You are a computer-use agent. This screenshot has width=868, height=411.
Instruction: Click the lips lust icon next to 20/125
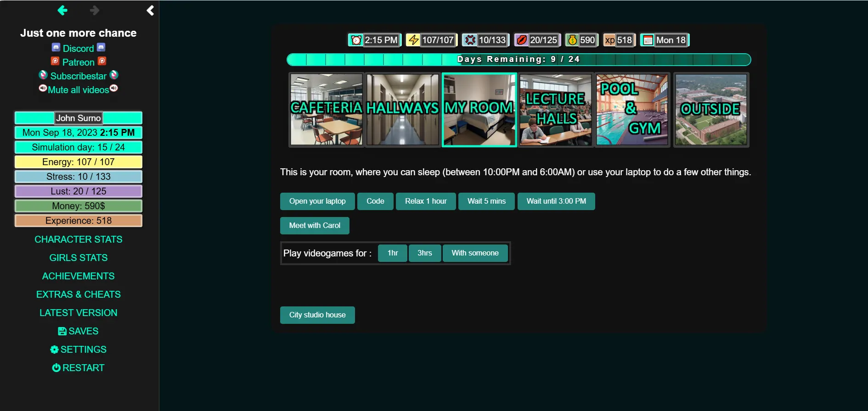[x=522, y=40]
